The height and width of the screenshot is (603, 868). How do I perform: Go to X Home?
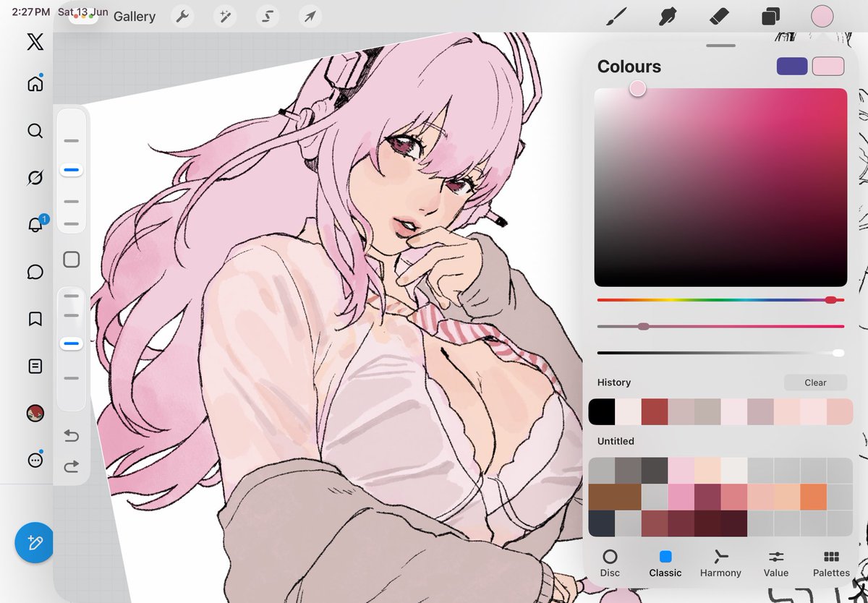coord(35,84)
